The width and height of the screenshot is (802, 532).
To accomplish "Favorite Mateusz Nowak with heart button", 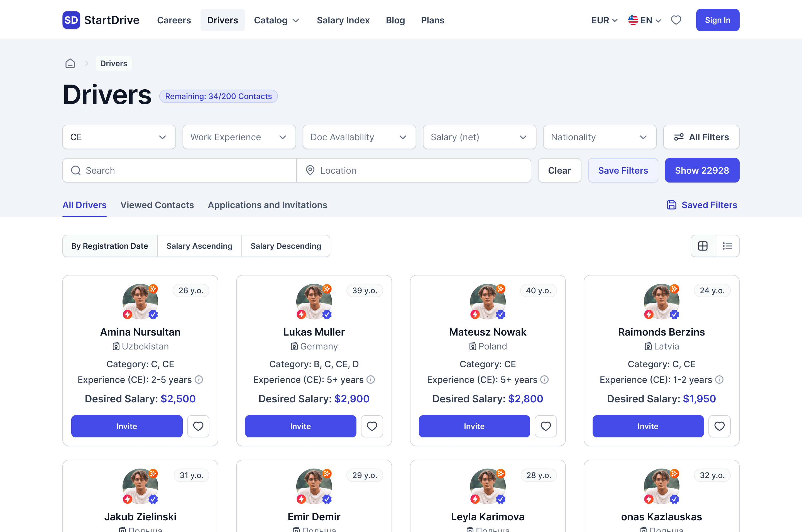I will (545, 426).
